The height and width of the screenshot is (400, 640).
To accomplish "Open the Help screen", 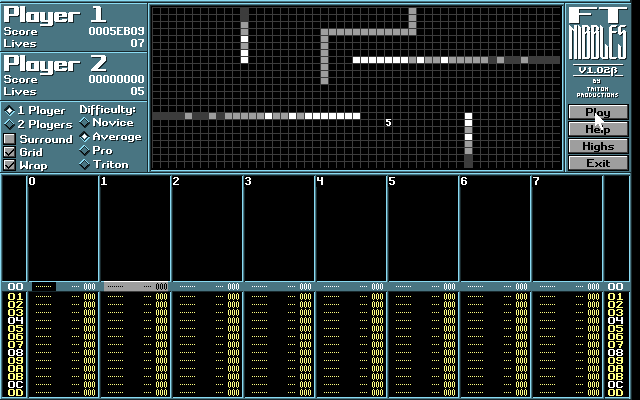I will point(598,129).
